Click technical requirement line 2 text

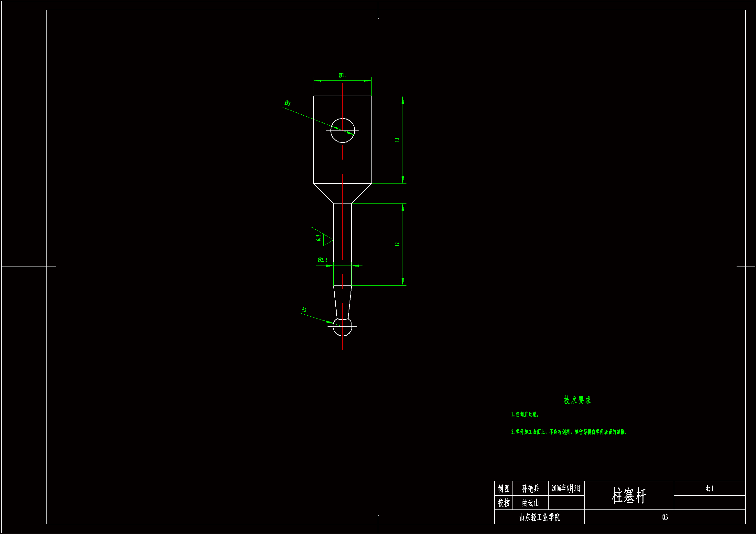point(569,432)
